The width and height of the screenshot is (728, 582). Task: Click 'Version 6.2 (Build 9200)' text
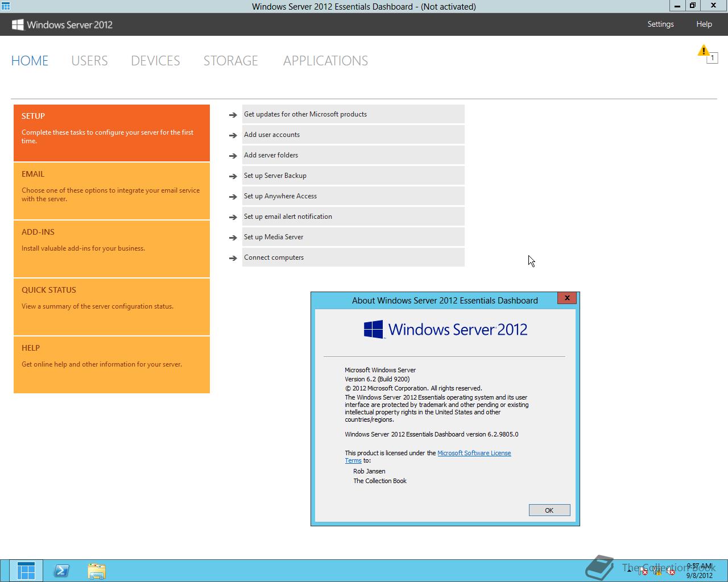click(x=377, y=379)
